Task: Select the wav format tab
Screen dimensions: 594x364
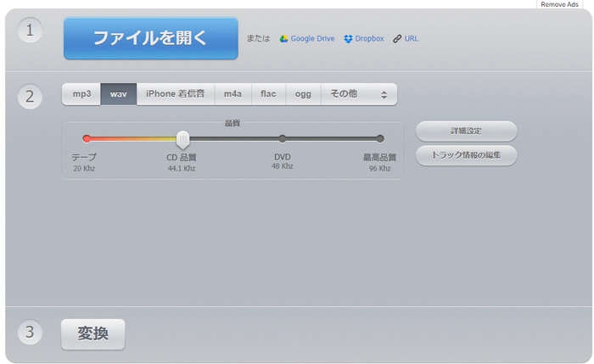Action: click(x=119, y=94)
